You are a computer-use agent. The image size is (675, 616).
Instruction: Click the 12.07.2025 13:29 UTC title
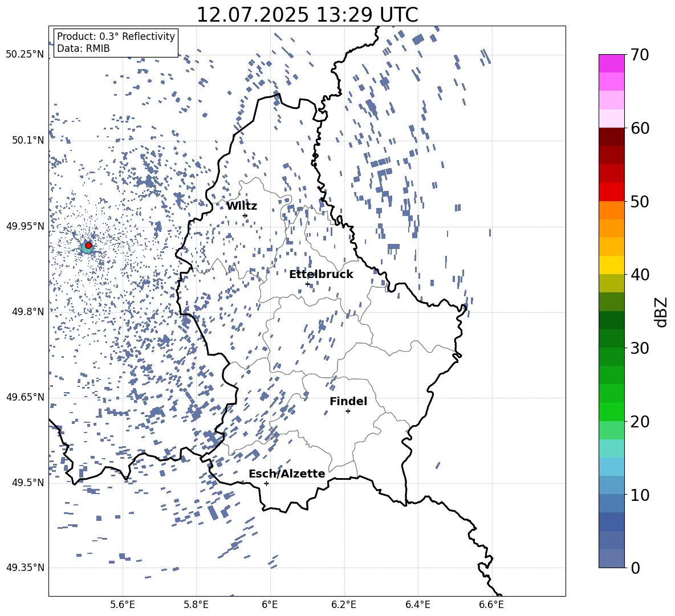(x=307, y=15)
